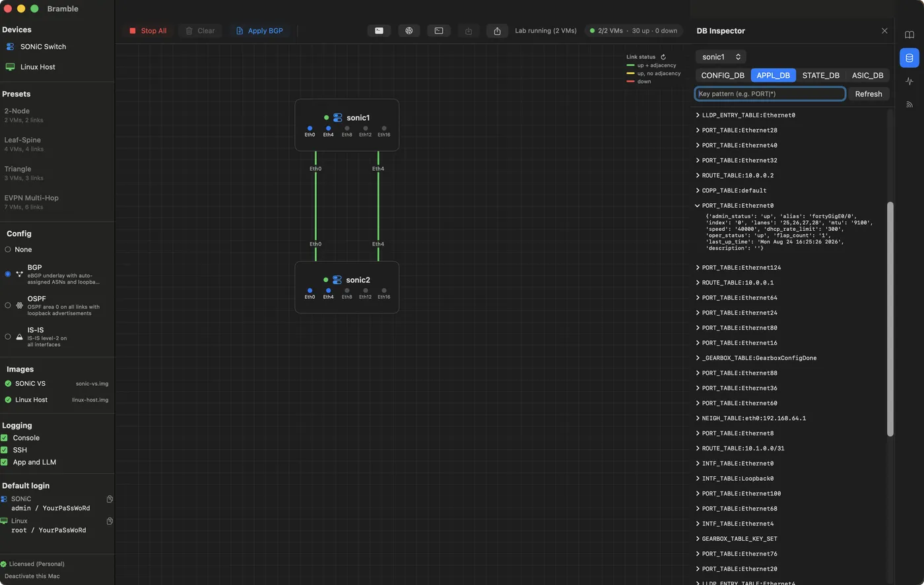Open the outlined terminal window toolbar icon
The height and width of the screenshot is (585, 924).
[439, 30]
